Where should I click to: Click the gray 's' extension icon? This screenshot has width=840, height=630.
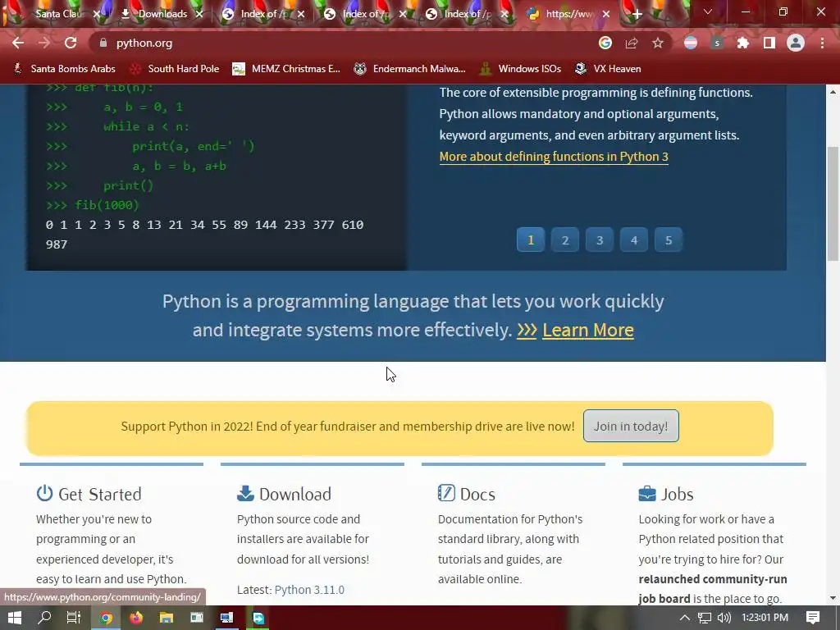pos(717,43)
